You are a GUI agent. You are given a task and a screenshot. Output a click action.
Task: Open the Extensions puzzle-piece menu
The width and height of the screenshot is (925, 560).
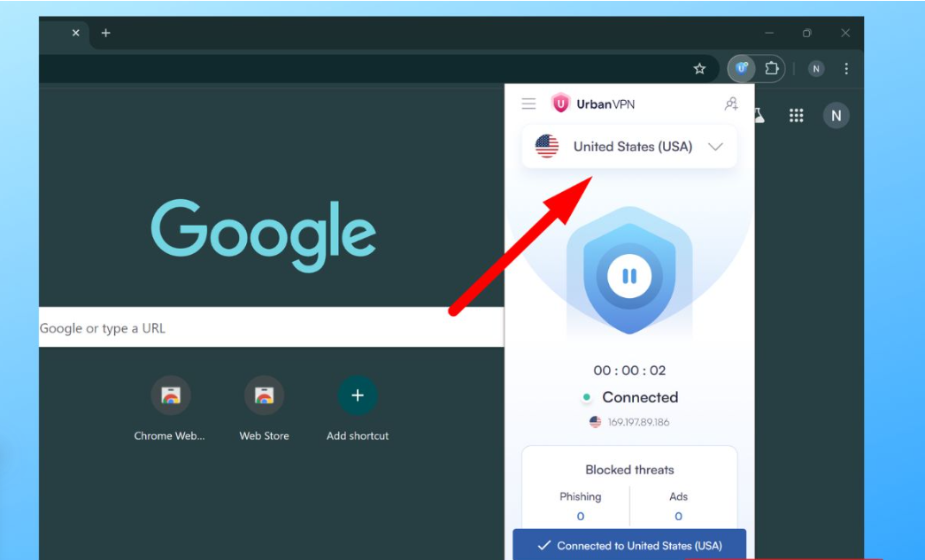click(x=772, y=68)
